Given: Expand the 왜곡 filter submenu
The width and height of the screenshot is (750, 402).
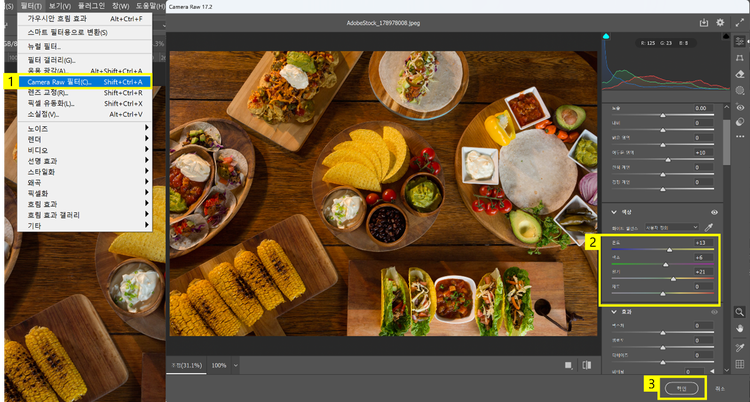Looking at the screenshot, I should [x=85, y=182].
